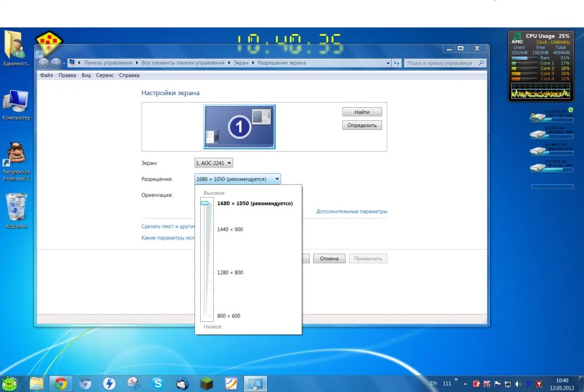Open Skype from the taskbar
The width and height of the screenshot is (584, 392).
pos(158,383)
